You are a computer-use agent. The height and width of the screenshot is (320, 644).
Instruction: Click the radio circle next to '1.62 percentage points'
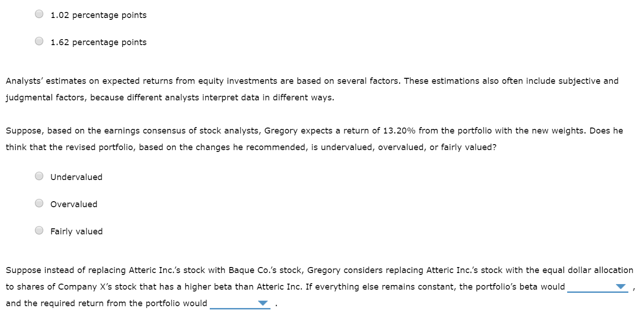click(x=39, y=41)
